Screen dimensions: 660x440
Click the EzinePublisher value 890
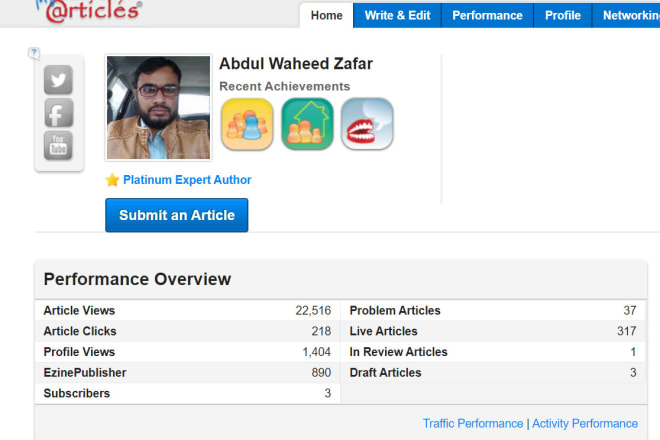pyautogui.click(x=321, y=373)
